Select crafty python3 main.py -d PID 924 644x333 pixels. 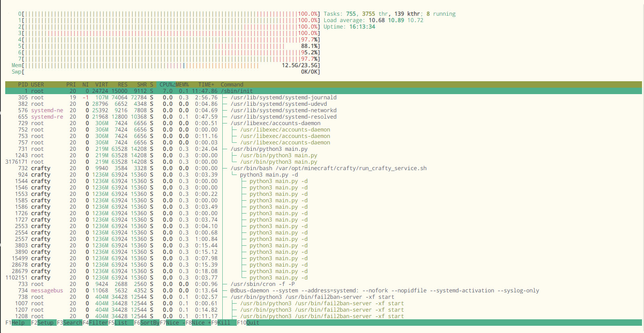pos(323,175)
